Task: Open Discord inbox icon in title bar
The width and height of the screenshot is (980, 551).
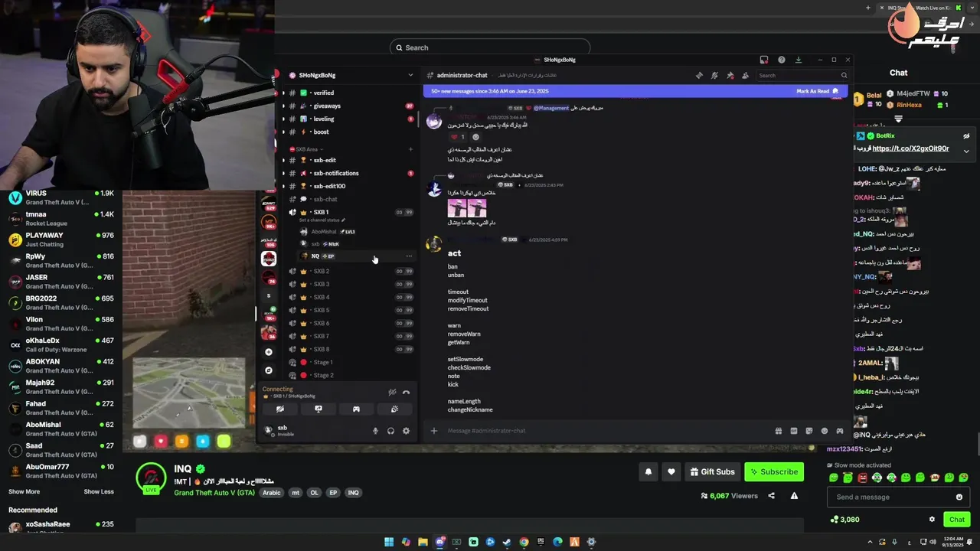Action: tap(763, 60)
